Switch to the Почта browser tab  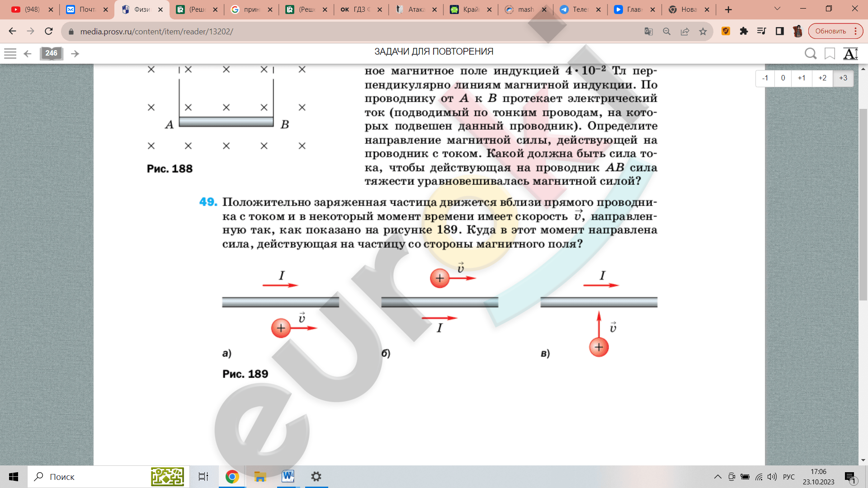pyautogui.click(x=86, y=9)
